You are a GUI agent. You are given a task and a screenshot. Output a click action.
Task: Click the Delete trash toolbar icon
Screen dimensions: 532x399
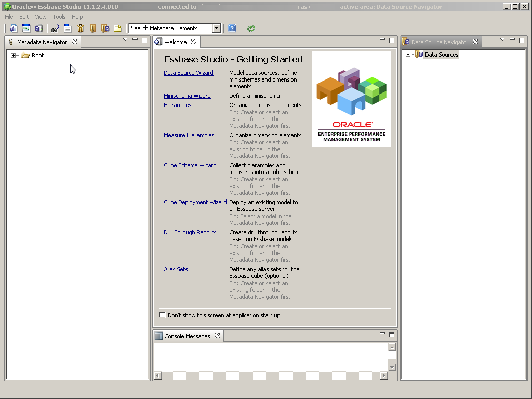click(81, 28)
